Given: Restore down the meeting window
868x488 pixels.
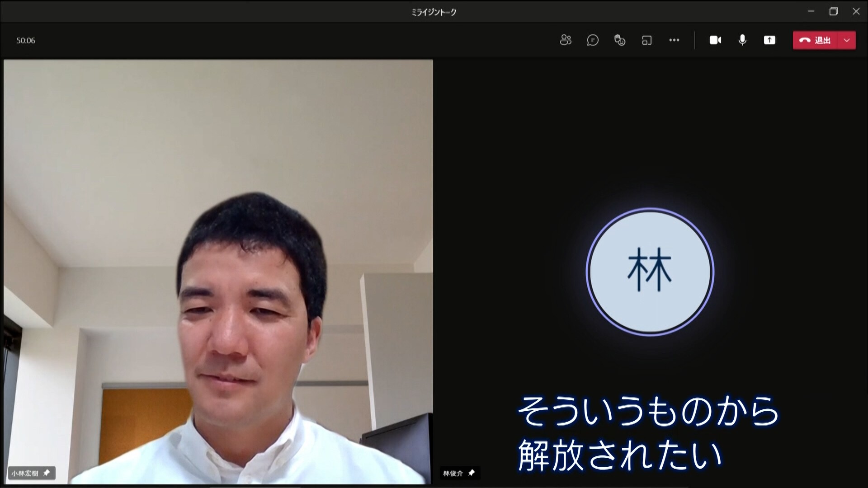Looking at the screenshot, I should click(833, 11).
